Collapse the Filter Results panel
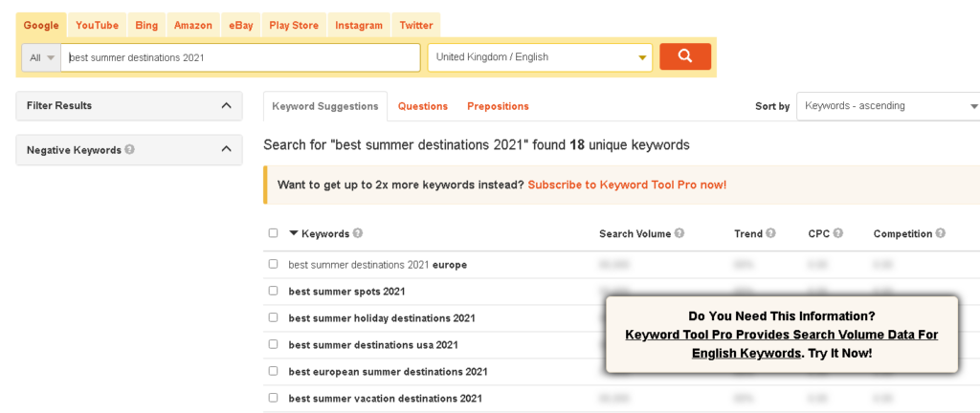This screenshot has width=980, height=413. pyautogui.click(x=226, y=105)
